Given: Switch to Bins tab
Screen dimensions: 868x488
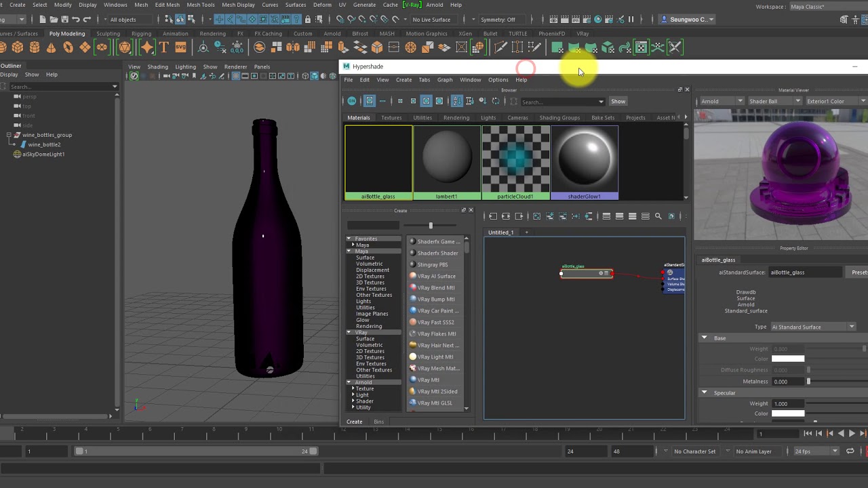Looking at the screenshot, I should tap(378, 422).
